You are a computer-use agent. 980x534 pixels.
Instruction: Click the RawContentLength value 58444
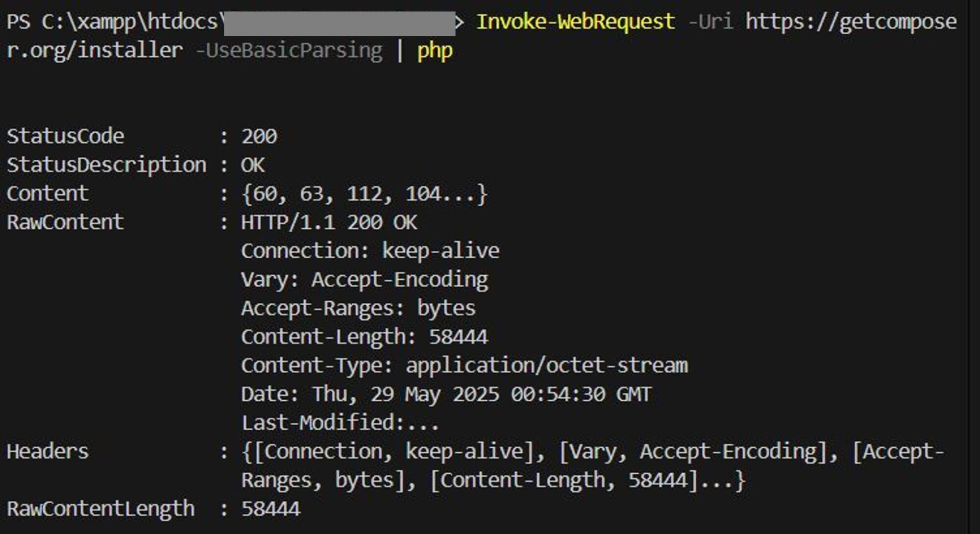point(271,509)
